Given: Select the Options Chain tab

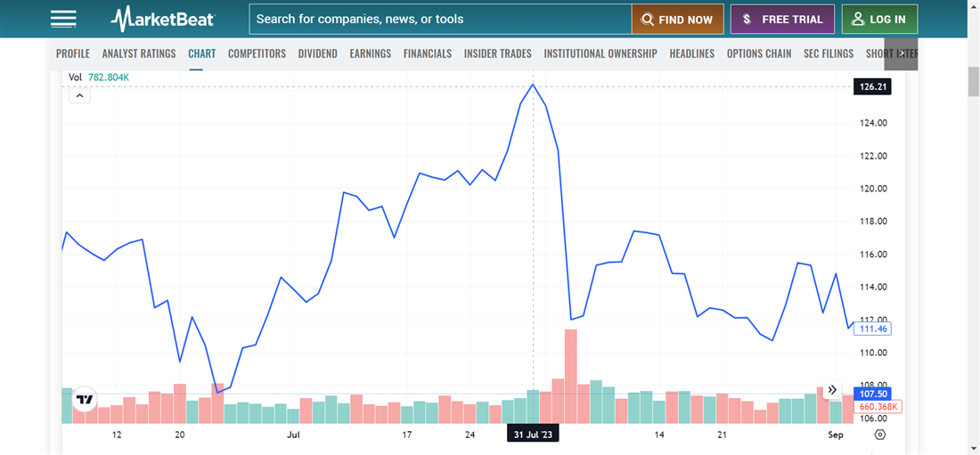Looking at the screenshot, I should (759, 53).
